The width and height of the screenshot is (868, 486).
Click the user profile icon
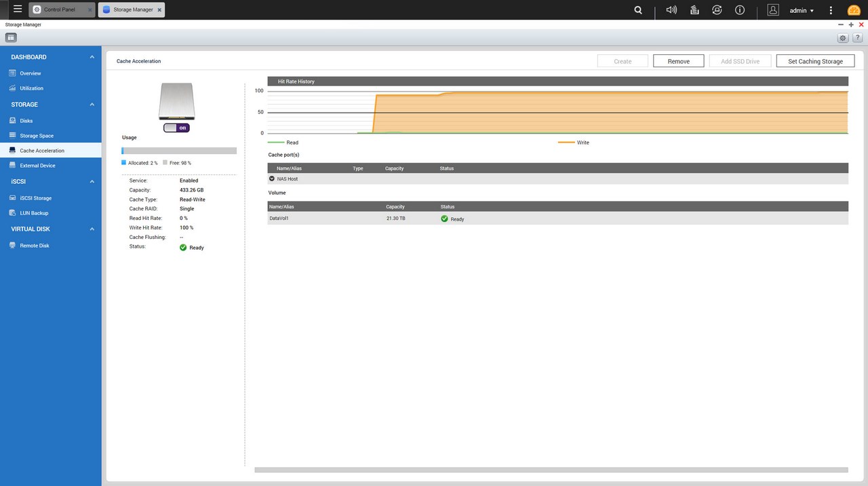(773, 10)
